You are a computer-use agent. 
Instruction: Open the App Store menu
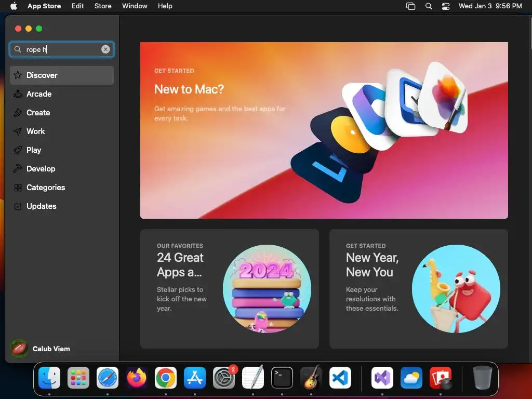[44, 6]
